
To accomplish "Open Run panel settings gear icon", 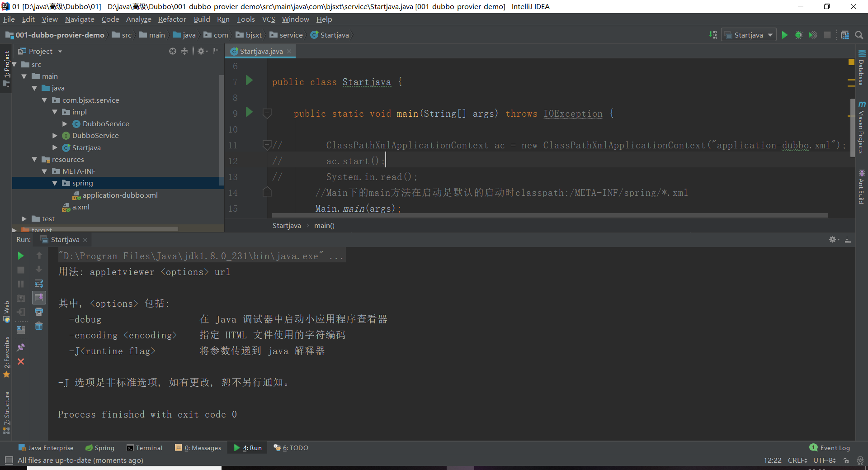I will tap(834, 239).
